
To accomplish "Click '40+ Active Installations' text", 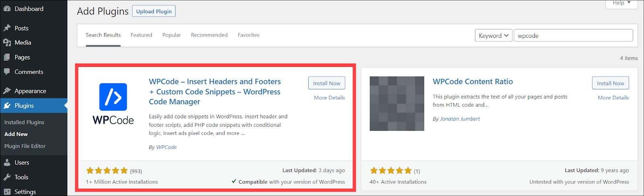I will 398,182.
